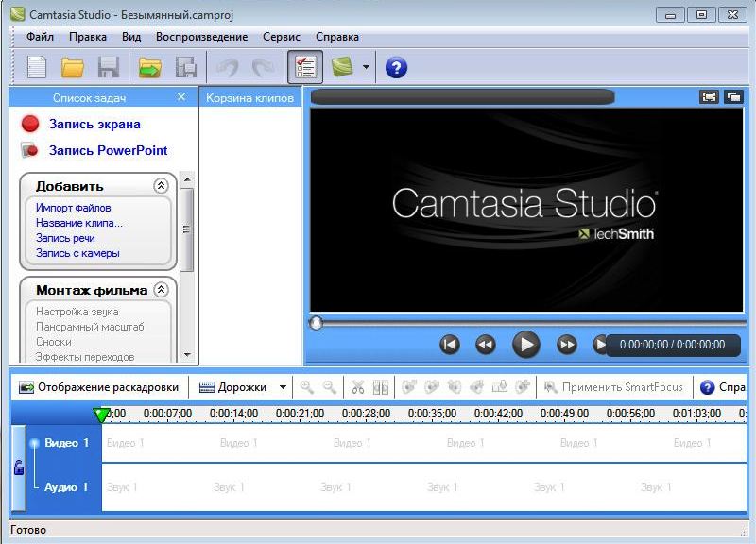Collapse the Монтаж фильма section
The height and width of the screenshot is (544, 756).
click(x=161, y=290)
